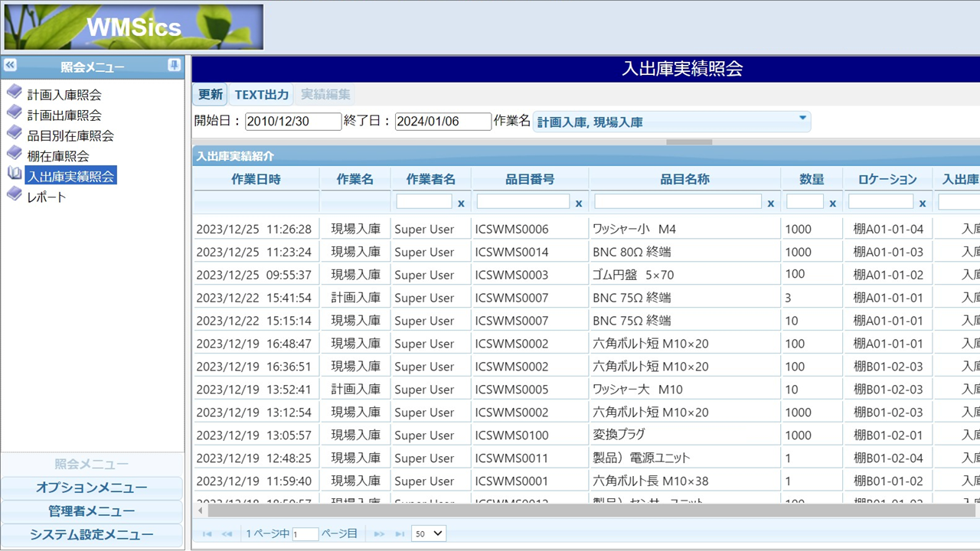Viewport: 980px width, 551px height.
Task: Expand the 管理者メニュー panel
Action: [x=92, y=511]
